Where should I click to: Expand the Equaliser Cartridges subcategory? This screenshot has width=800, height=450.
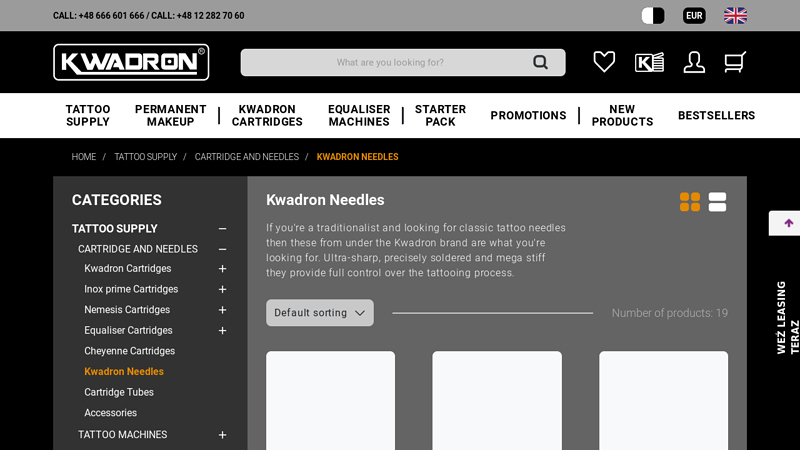click(222, 331)
